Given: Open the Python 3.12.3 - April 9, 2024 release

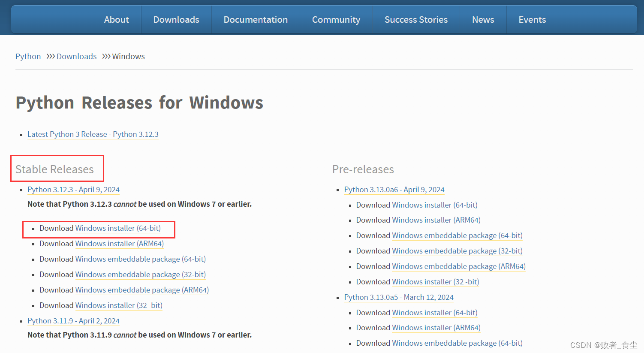Looking at the screenshot, I should coord(73,190).
